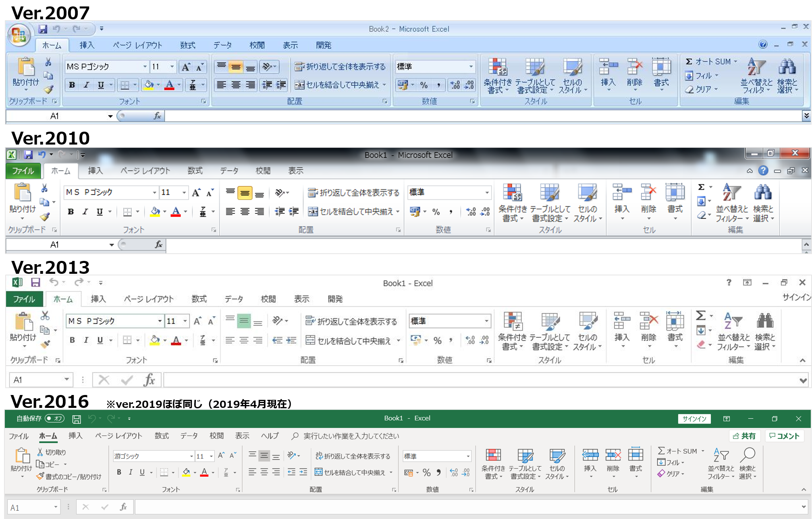Click Format cells icon in Excel 2013
The image size is (812, 519).
click(x=675, y=321)
